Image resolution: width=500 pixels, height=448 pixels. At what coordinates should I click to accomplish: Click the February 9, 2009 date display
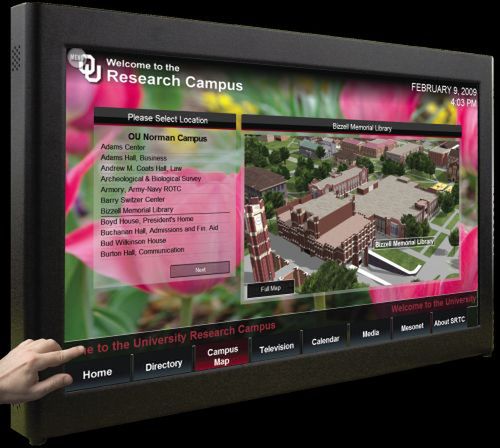tap(444, 89)
